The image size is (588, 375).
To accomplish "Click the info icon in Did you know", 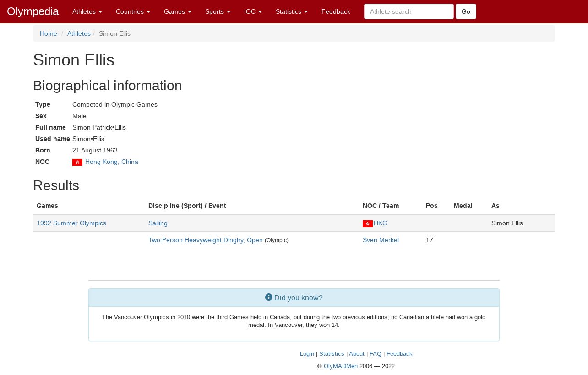I will pyautogui.click(x=269, y=298).
